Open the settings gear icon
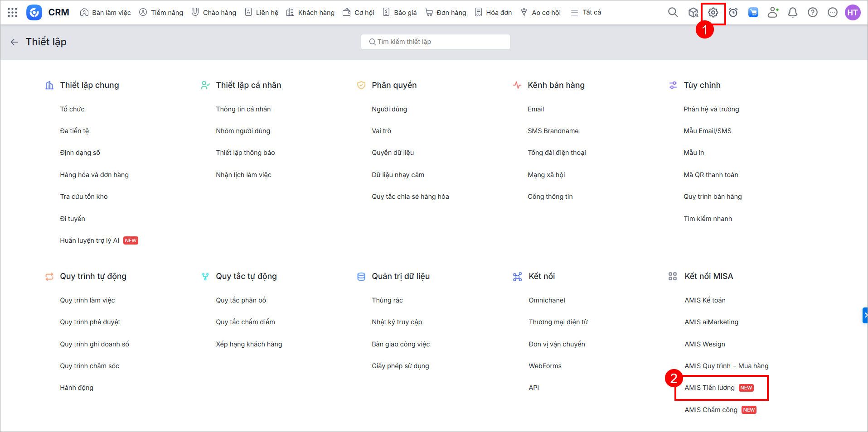868x432 pixels. coord(713,13)
